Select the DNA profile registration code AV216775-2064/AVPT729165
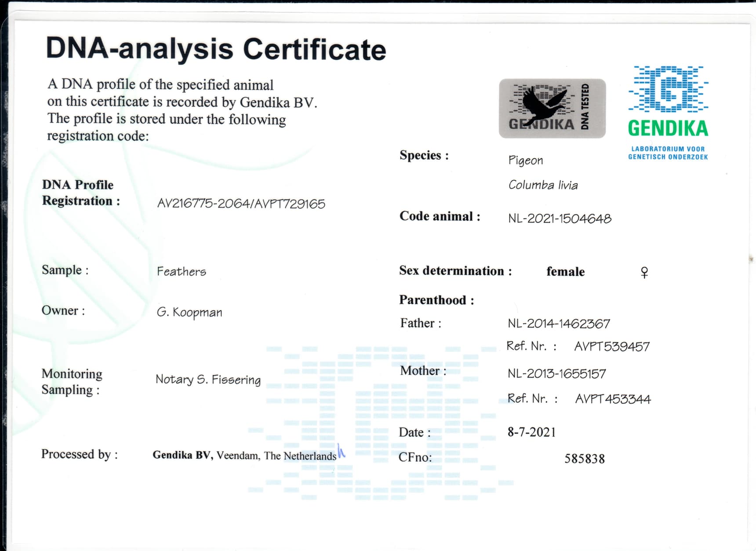756x551 pixels. click(x=241, y=204)
